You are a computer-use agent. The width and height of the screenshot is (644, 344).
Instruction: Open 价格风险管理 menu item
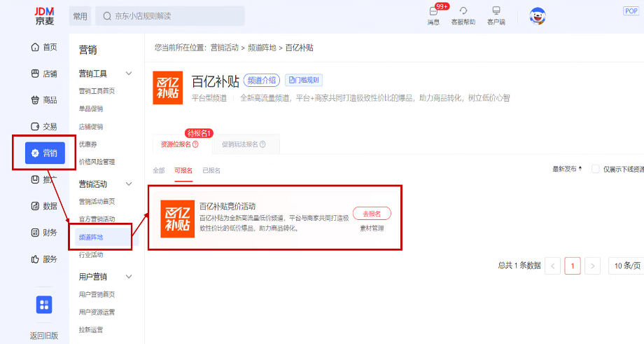97,162
